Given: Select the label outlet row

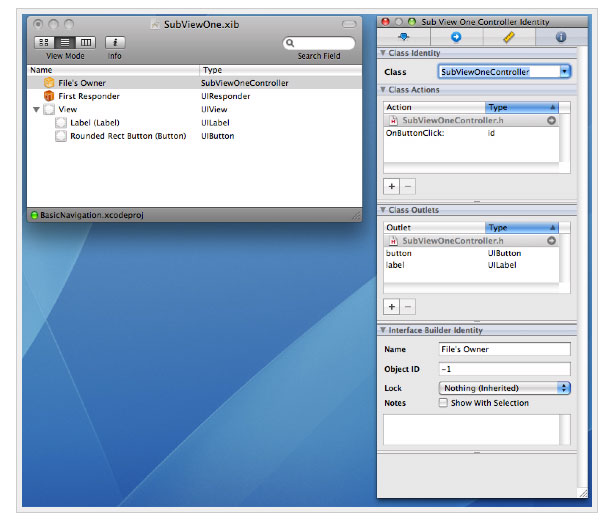Looking at the screenshot, I should 471,265.
